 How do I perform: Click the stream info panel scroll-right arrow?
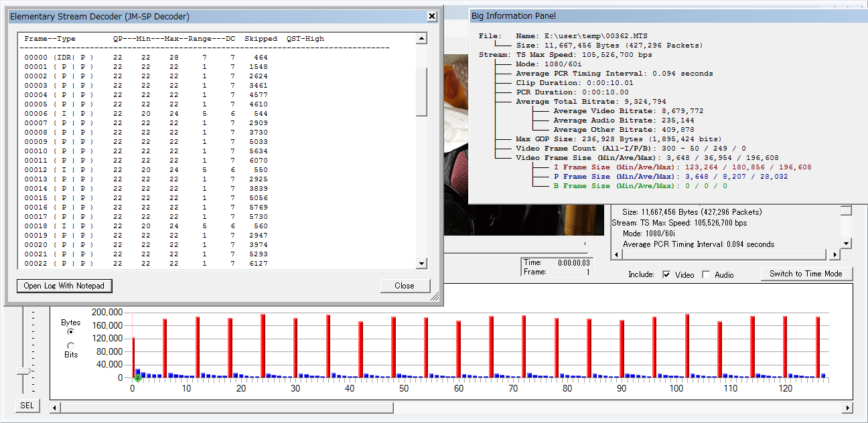pos(834,255)
